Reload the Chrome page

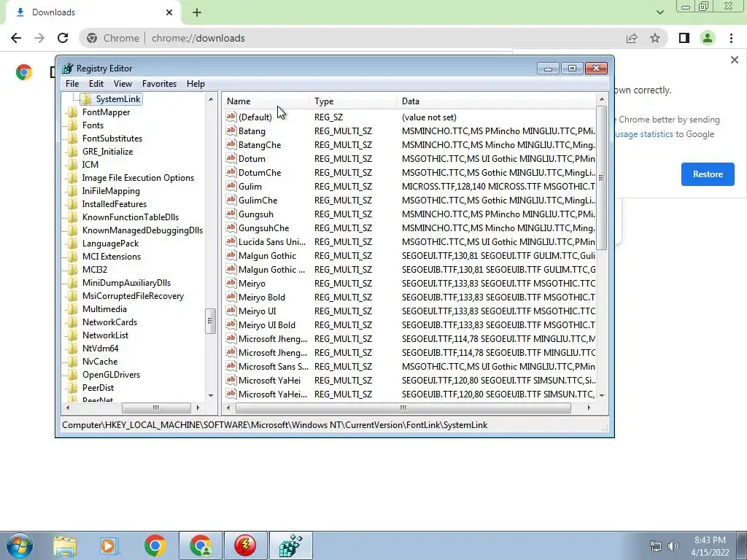click(x=63, y=38)
